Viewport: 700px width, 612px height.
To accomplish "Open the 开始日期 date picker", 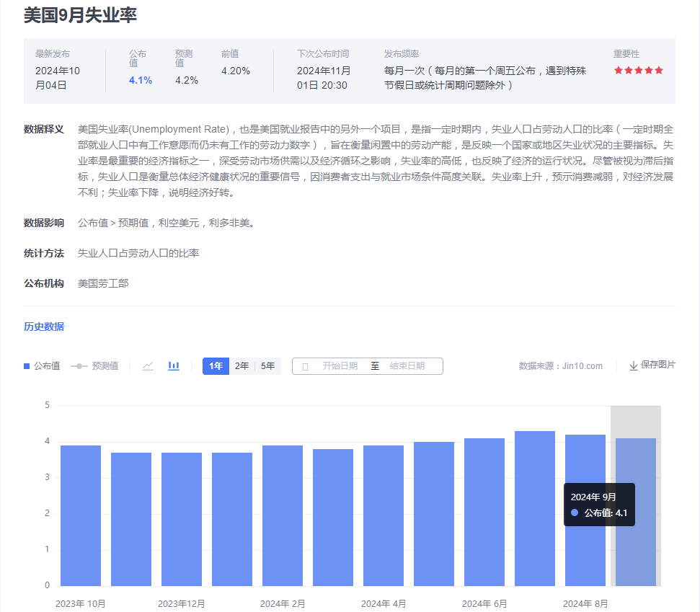I will 340,366.
